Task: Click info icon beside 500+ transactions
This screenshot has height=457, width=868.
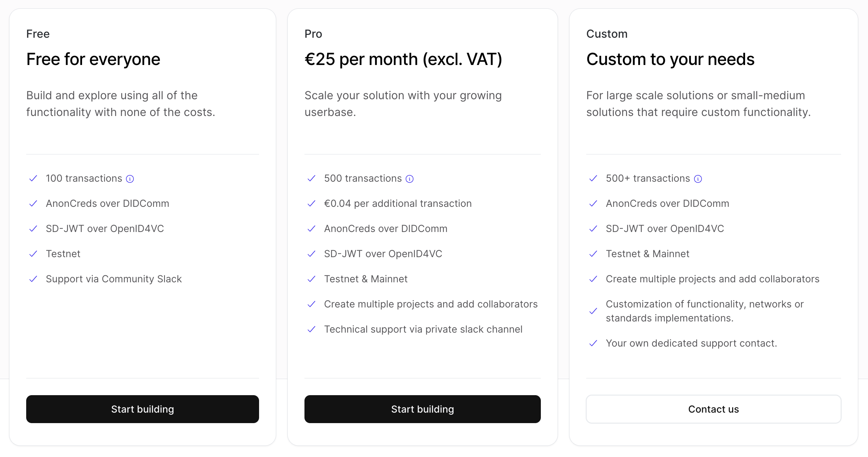Action: [698, 179]
